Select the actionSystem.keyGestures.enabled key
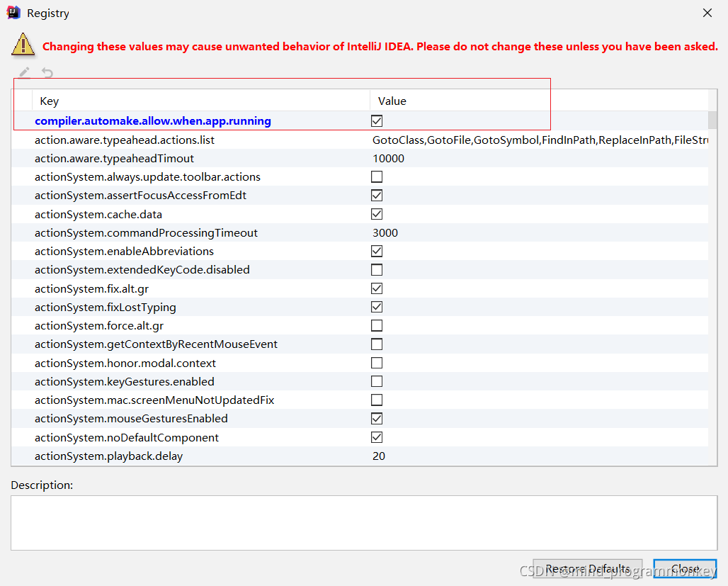Screen dimensions: 728x586 tap(125, 381)
